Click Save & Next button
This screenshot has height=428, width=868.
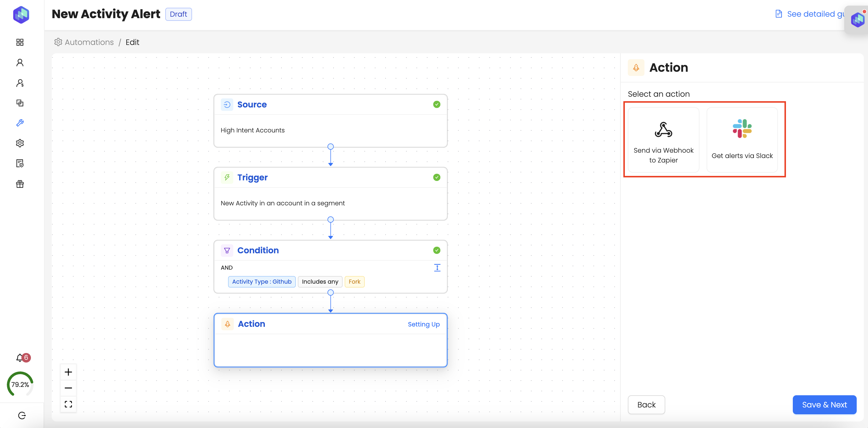[x=824, y=404]
